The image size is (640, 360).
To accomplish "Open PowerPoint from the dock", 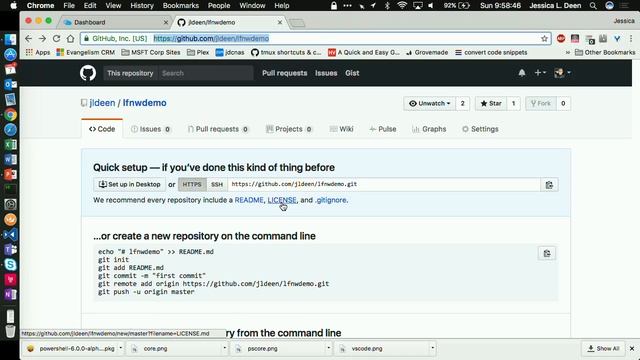I will tap(10, 174).
